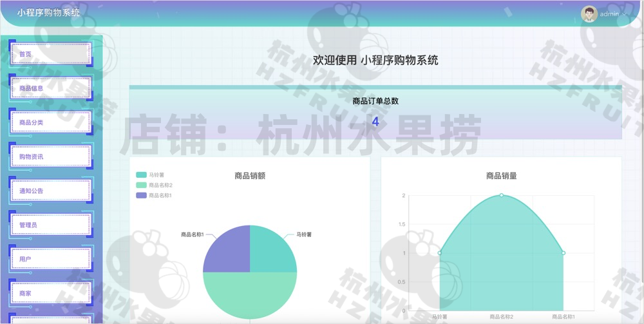The image size is (644, 324).
Task: Click the admin user avatar
Action: [589, 14]
